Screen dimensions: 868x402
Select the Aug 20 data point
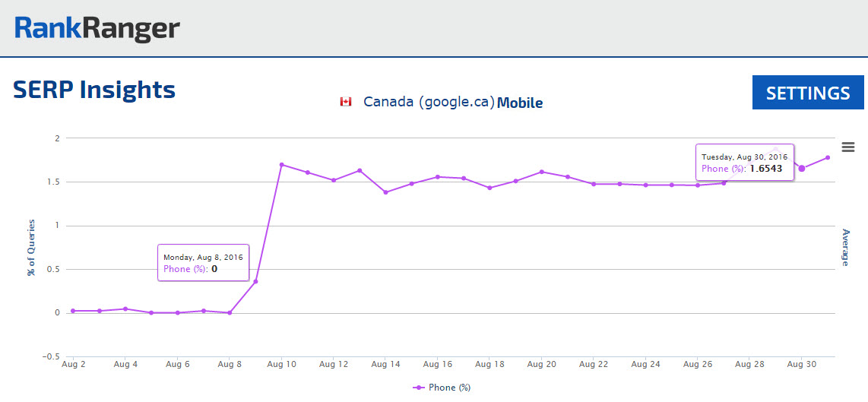[541, 172]
